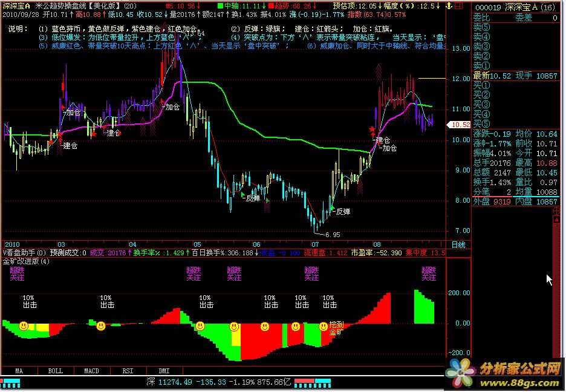The width and height of the screenshot is (566, 392).
Task: Click the 6.95 low price label
Action: click(x=333, y=235)
